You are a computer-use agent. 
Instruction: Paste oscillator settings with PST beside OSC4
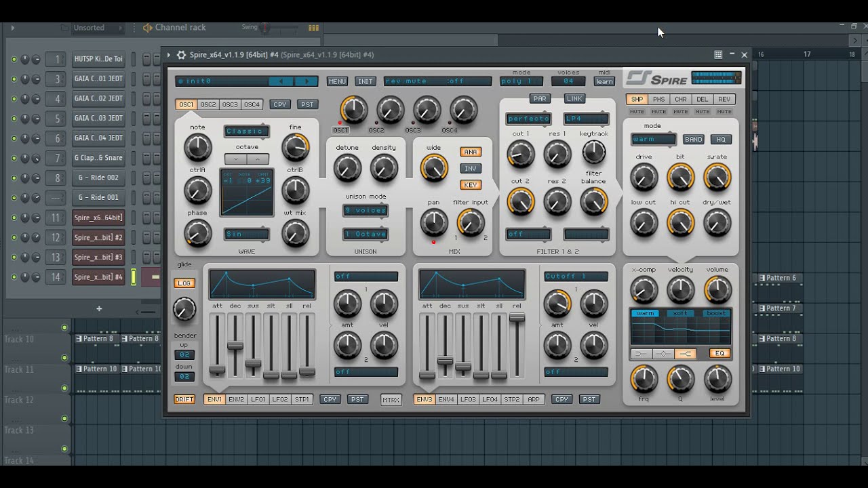308,104
